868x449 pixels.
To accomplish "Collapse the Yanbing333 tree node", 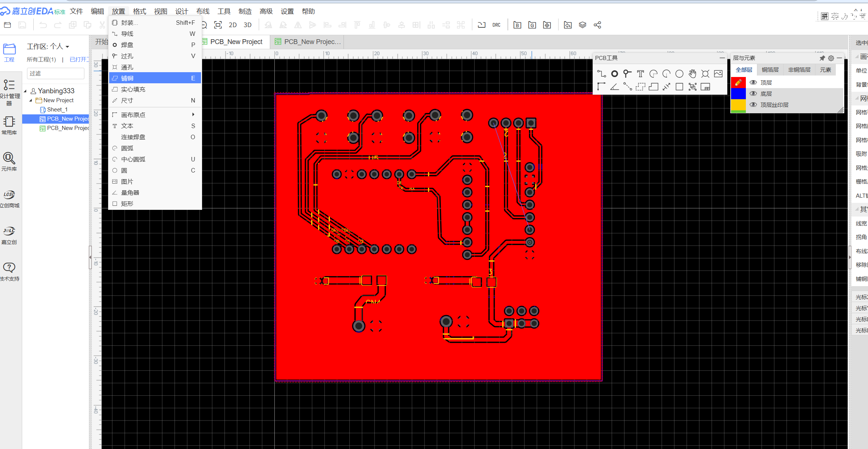I will tap(25, 91).
